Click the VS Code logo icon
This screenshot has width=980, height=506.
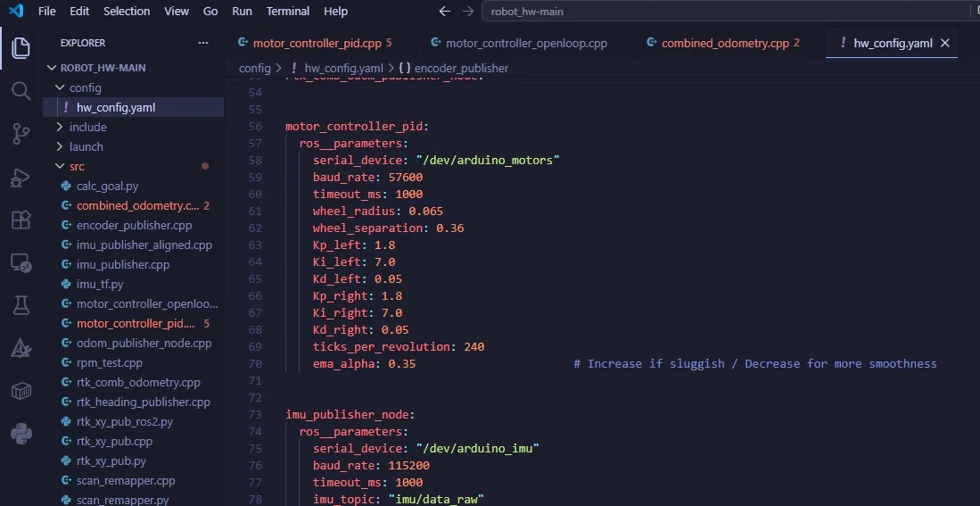point(16,12)
